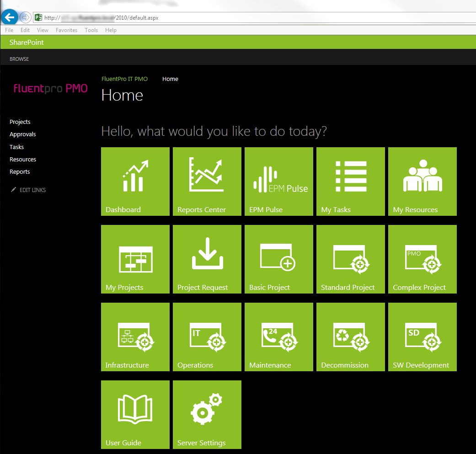The height and width of the screenshot is (454, 476).
Task: Click the browser Back arrow button
Action: pyautogui.click(x=10, y=17)
